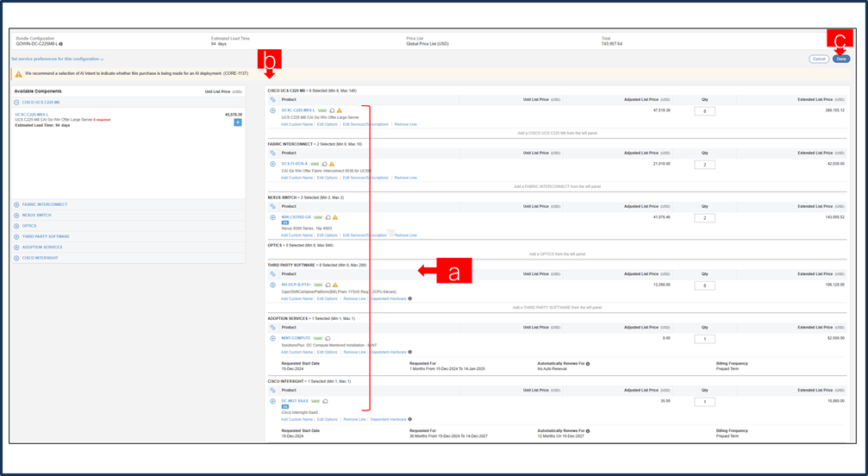
Task: Expand NEXUS SWITCH in Available Components
Action: [x=16, y=216]
